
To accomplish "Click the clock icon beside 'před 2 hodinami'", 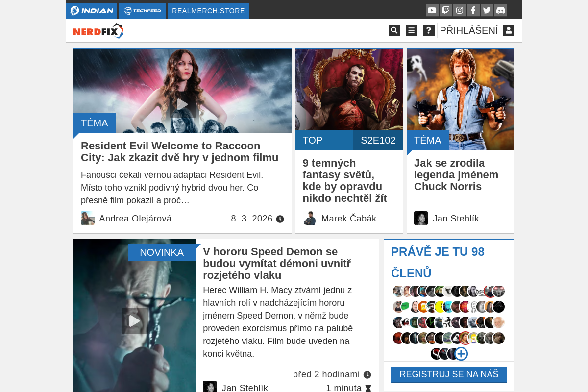I will (367, 375).
